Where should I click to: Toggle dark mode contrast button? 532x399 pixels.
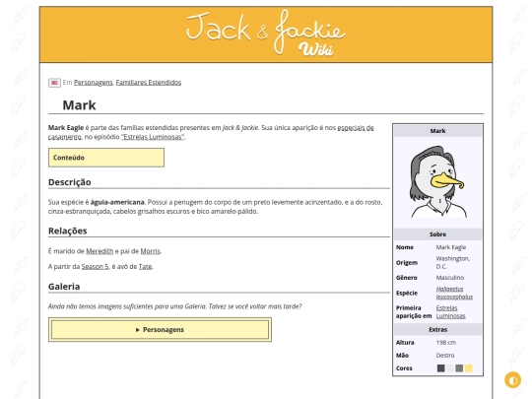pyautogui.click(x=512, y=379)
